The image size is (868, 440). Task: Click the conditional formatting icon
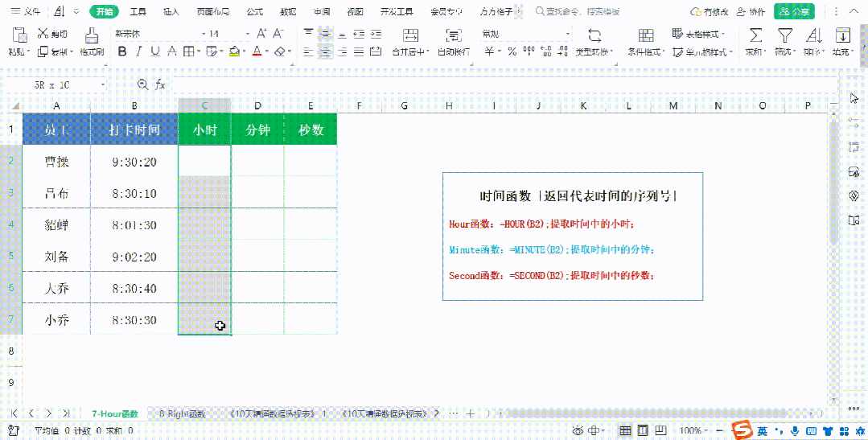click(x=645, y=35)
